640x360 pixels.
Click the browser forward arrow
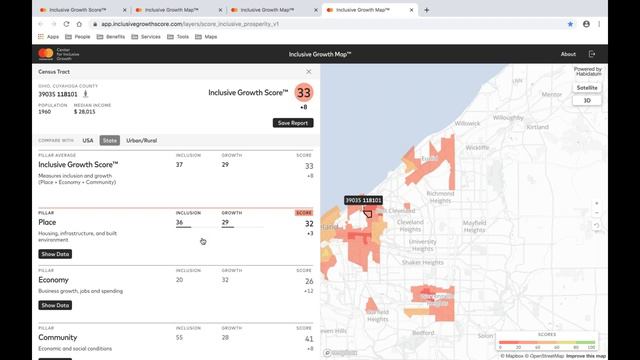pos(53,24)
